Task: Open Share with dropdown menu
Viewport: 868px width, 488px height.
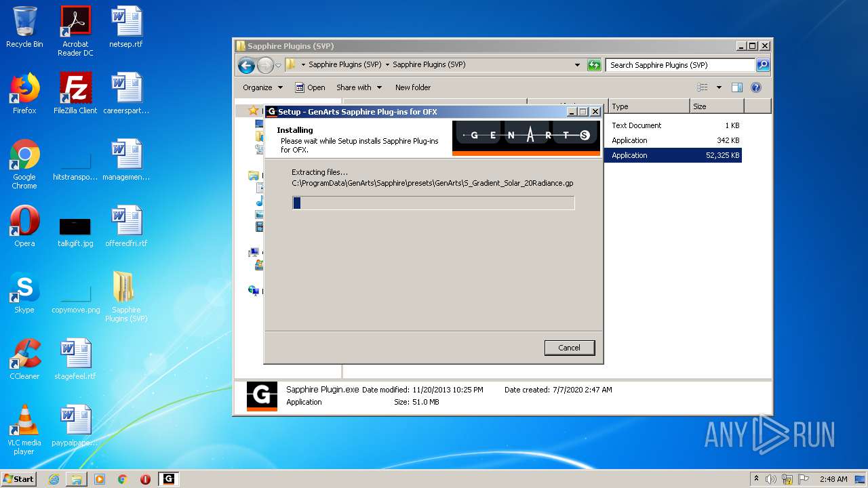Action: tap(359, 87)
